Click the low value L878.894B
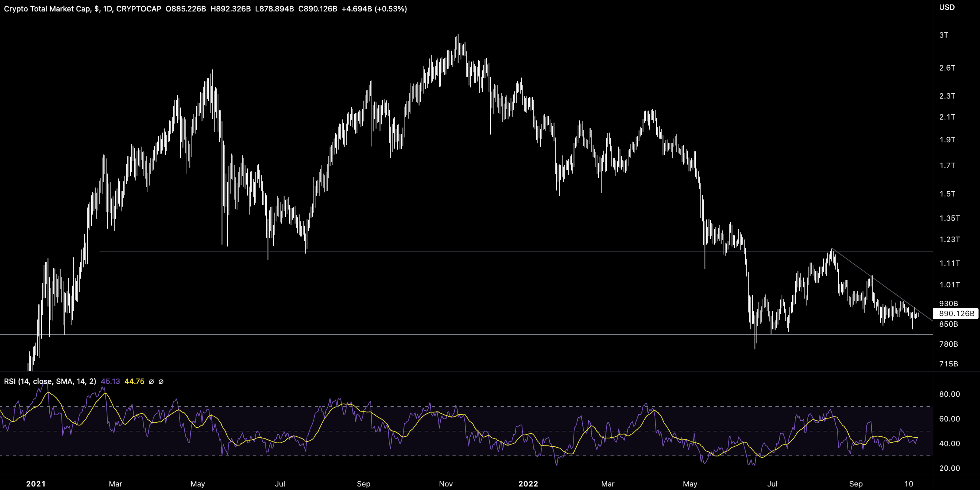This screenshot has width=980, height=490. tap(274, 9)
